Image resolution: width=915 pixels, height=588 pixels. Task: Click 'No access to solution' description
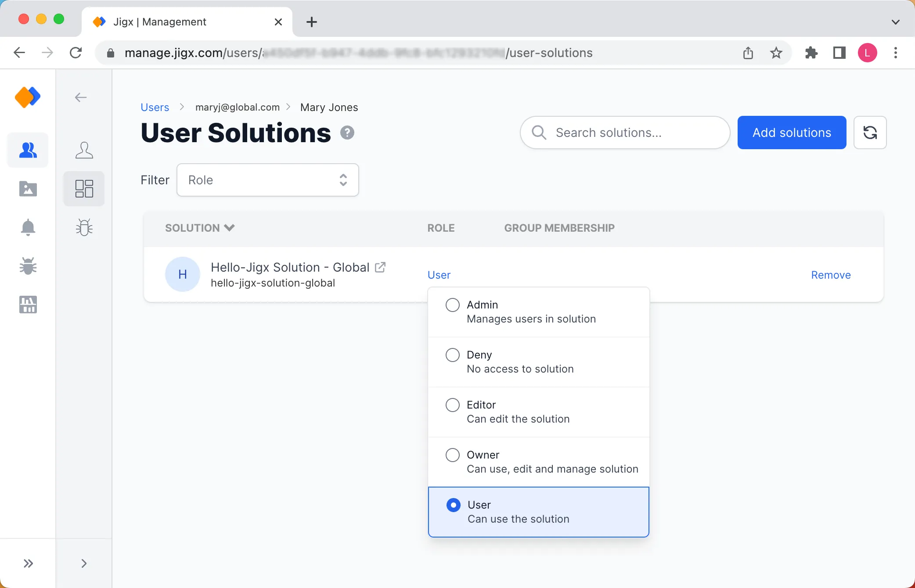pos(520,369)
